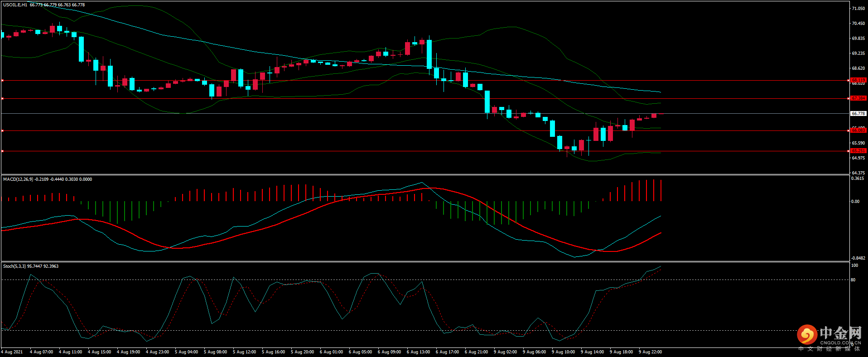Click the 5 Aug 16:00 time label
The image size is (868, 357).
[273, 352]
